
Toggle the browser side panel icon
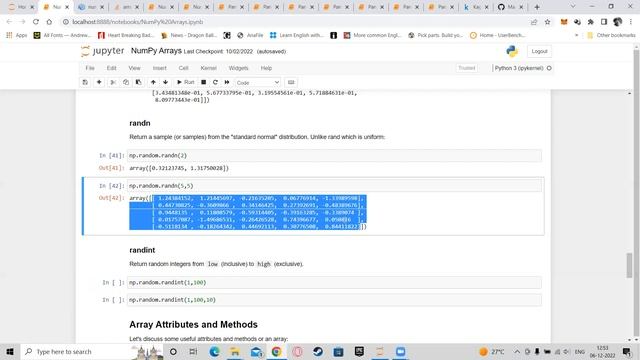(604, 22)
